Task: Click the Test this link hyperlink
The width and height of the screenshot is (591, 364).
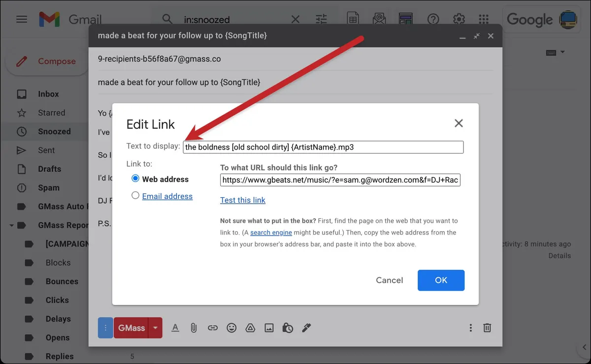Action: coord(242,200)
